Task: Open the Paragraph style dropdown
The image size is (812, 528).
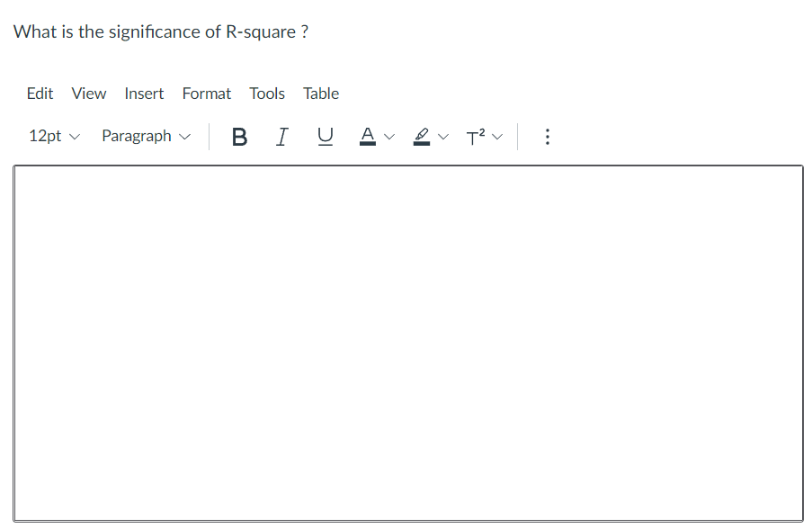Action: (x=145, y=136)
